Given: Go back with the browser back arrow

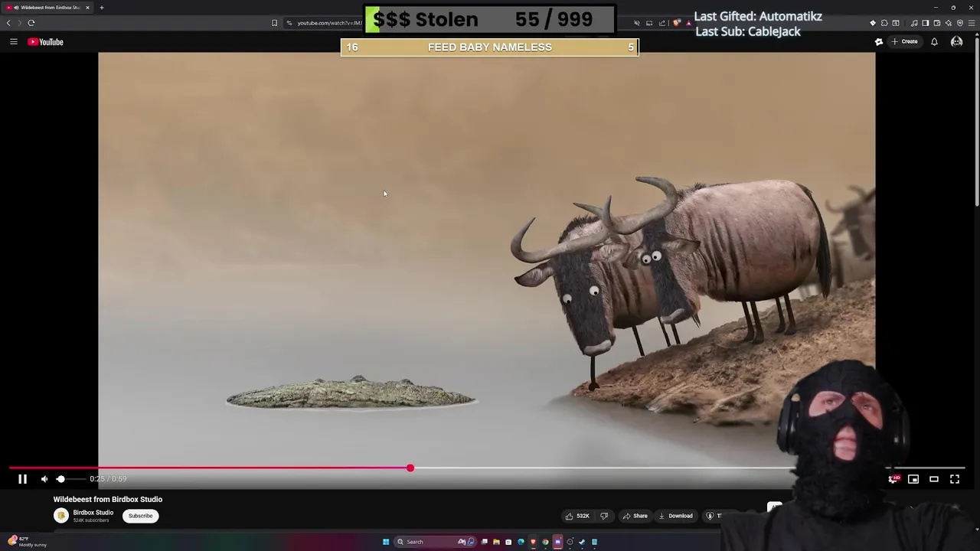Looking at the screenshot, I should click(8, 23).
